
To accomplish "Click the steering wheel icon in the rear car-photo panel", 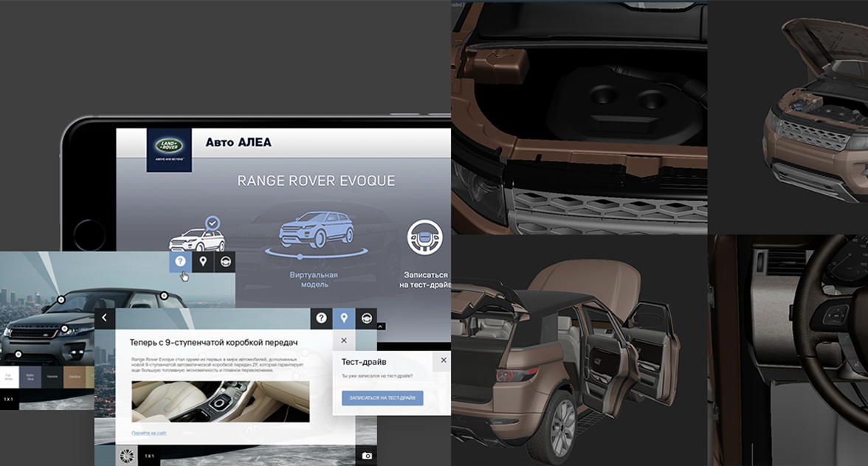I will pos(224,262).
